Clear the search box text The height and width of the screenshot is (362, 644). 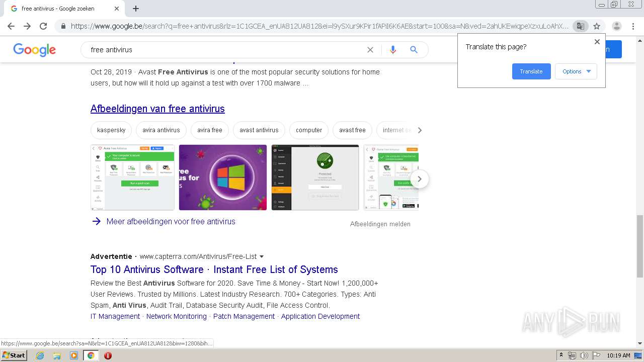tap(370, 50)
